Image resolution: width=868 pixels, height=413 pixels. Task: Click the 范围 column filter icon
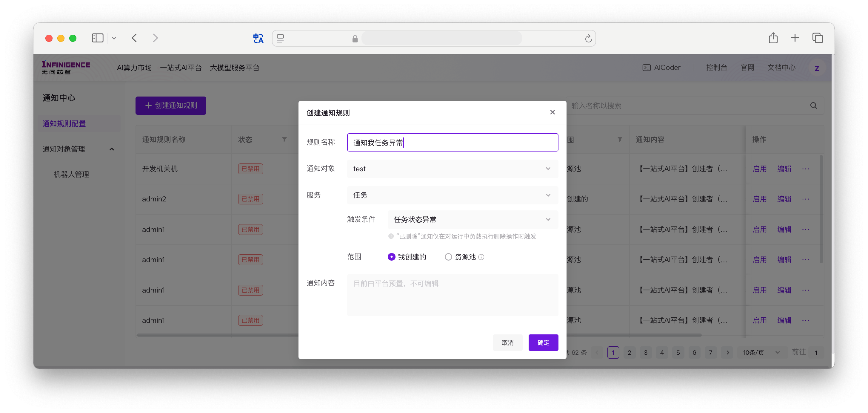[620, 139]
